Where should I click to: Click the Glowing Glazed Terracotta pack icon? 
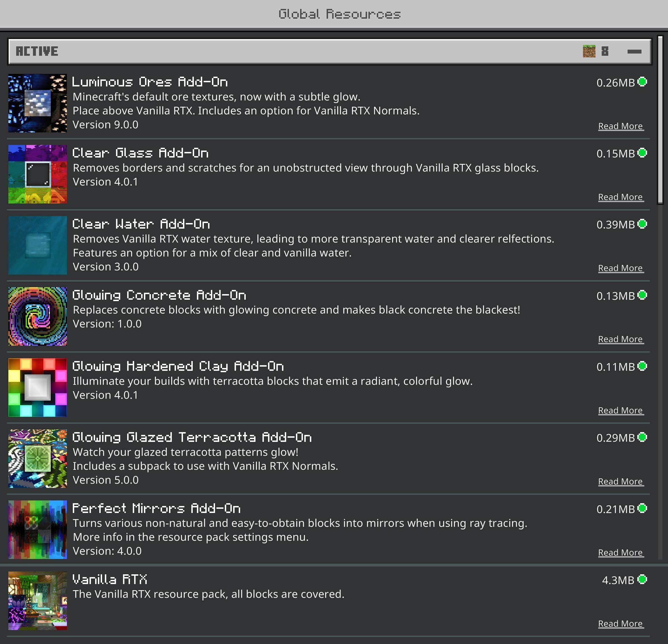(x=37, y=458)
